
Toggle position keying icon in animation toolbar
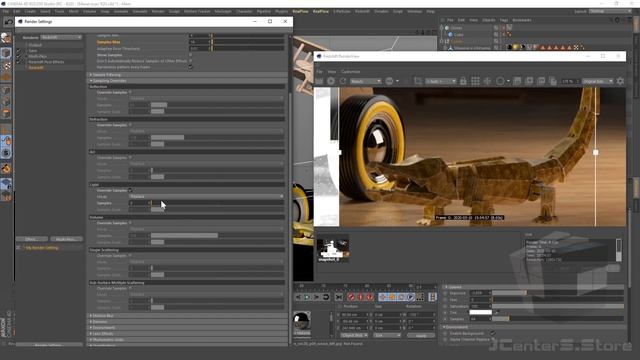[382, 297]
